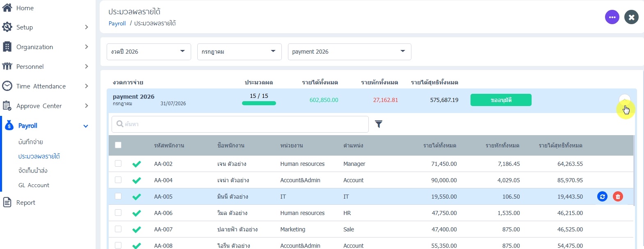Viewport: 644px width, 249px height.
Task: Collapse the payment 2026 row with its arrow
Action: pos(624,100)
